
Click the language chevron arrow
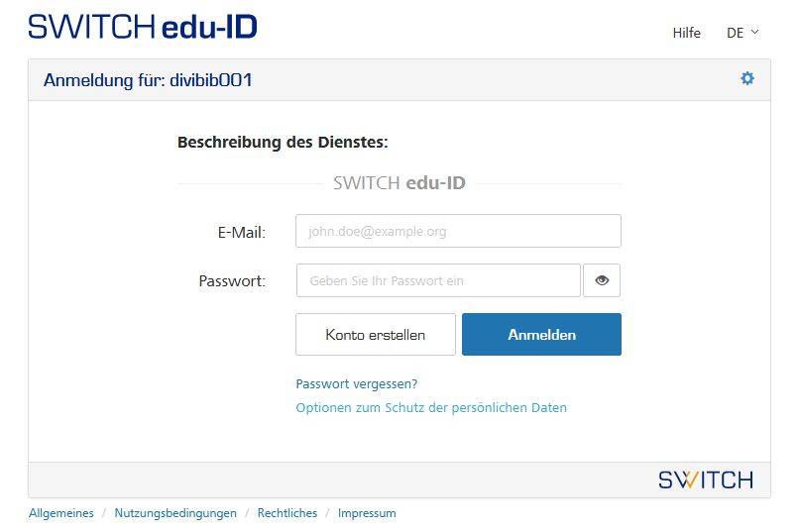pos(754,32)
